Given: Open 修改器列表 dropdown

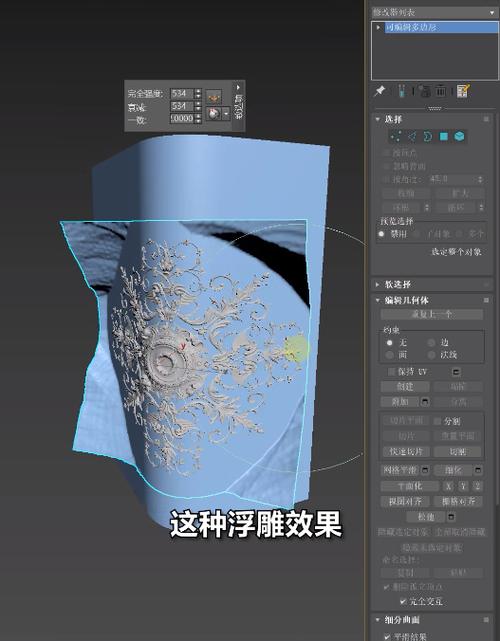Looking at the screenshot, I should tap(434, 13).
